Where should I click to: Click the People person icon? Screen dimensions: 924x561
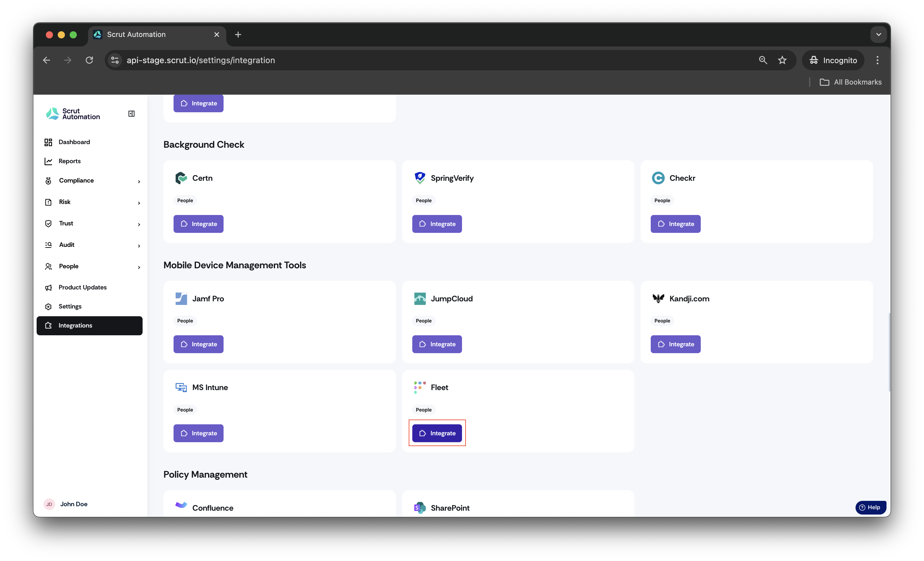[49, 266]
